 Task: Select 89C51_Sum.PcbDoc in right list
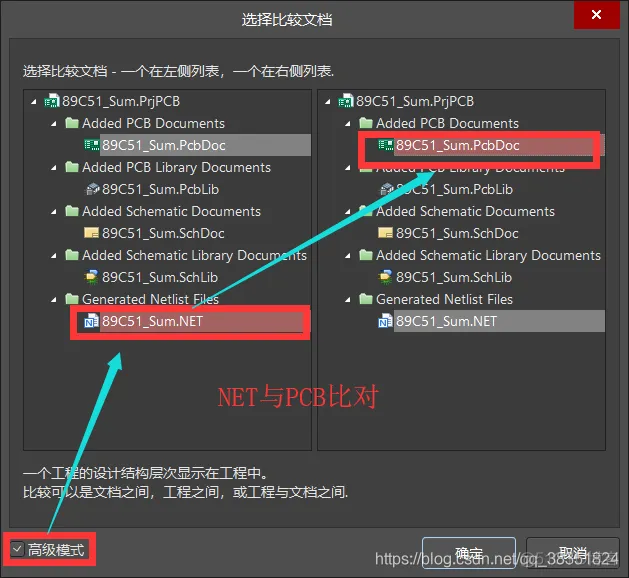tap(457, 146)
